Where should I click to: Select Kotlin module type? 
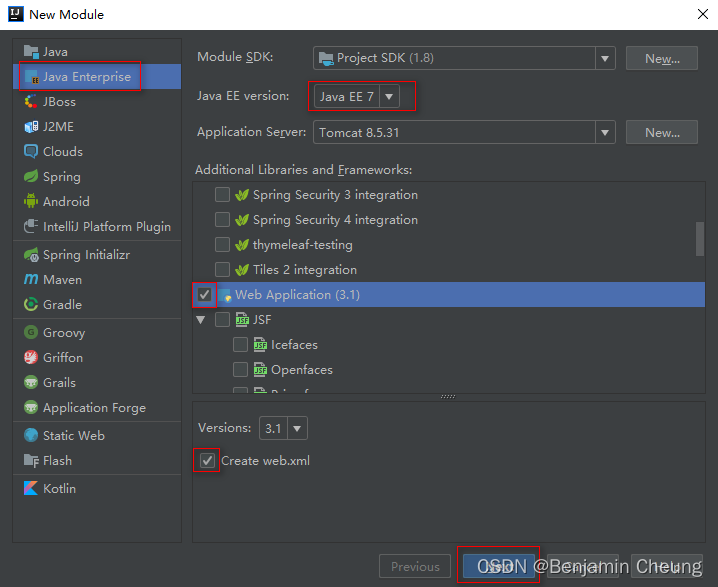pyautogui.click(x=97, y=489)
